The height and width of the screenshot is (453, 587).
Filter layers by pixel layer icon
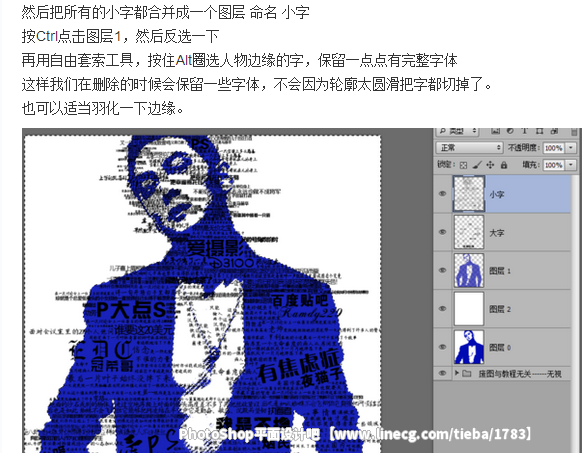pyautogui.click(x=495, y=131)
